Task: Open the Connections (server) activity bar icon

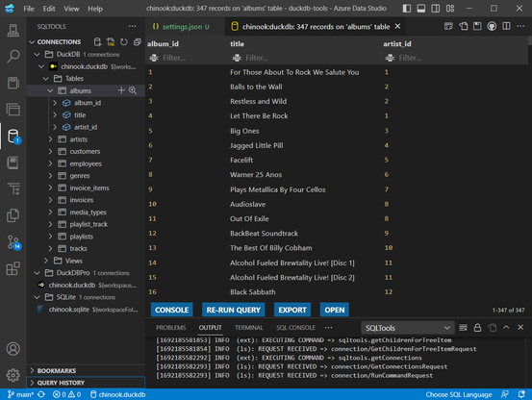Action: [13, 31]
